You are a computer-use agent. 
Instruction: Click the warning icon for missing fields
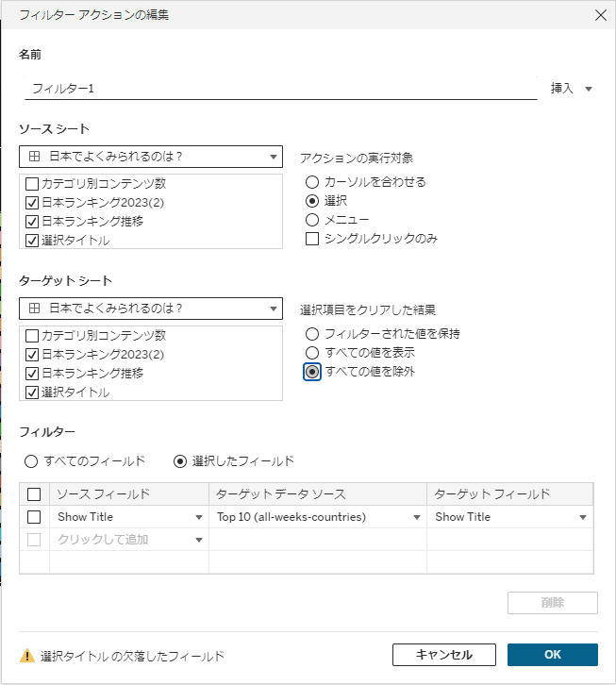pyautogui.click(x=27, y=656)
